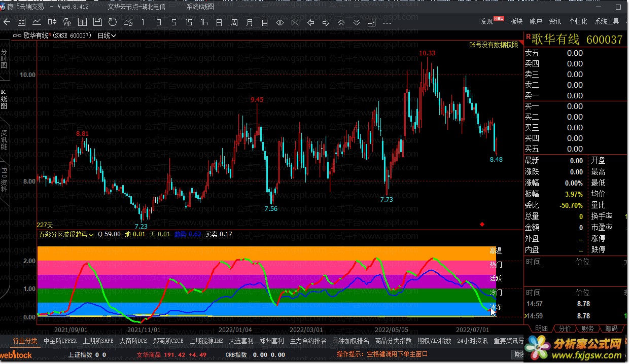This screenshot has height=364, width=630.
Task: Click the 10.33 high price label on chart
Action: coord(427,53)
